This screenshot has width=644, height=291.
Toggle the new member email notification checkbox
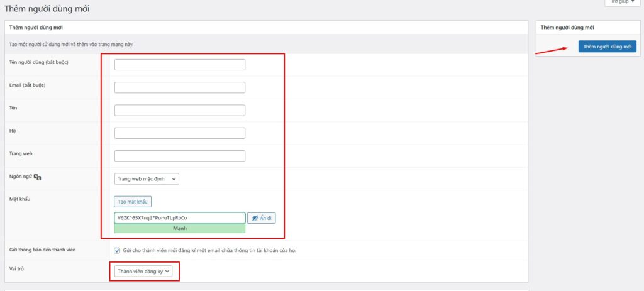coord(117,250)
